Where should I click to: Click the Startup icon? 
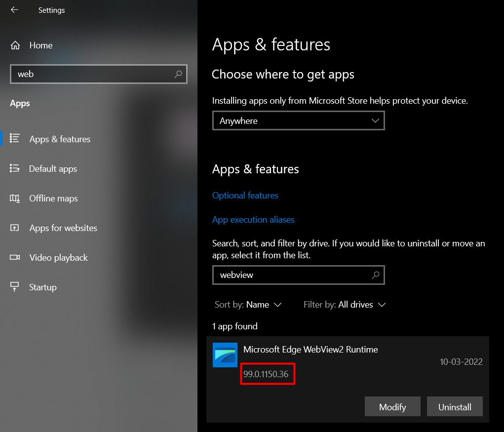[x=14, y=286]
